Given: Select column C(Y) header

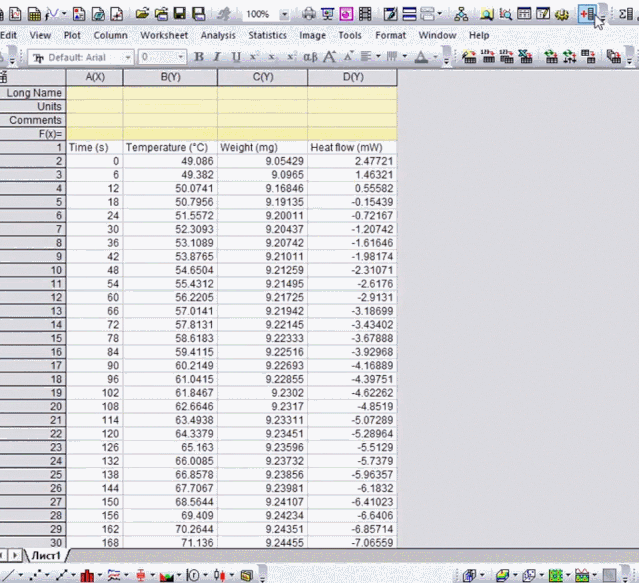Looking at the screenshot, I should [x=262, y=77].
